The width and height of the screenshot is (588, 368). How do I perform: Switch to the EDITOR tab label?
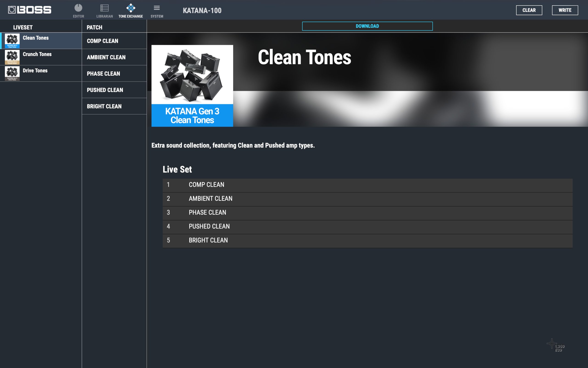click(79, 16)
